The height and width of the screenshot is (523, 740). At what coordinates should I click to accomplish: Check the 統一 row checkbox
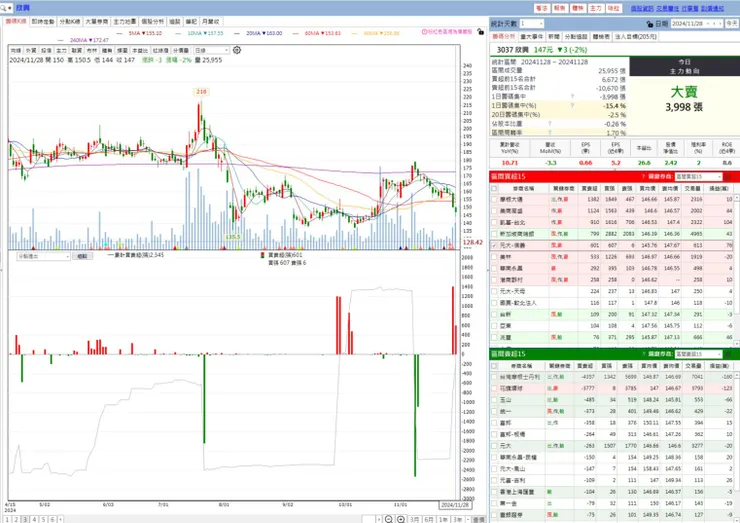(494, 412)
